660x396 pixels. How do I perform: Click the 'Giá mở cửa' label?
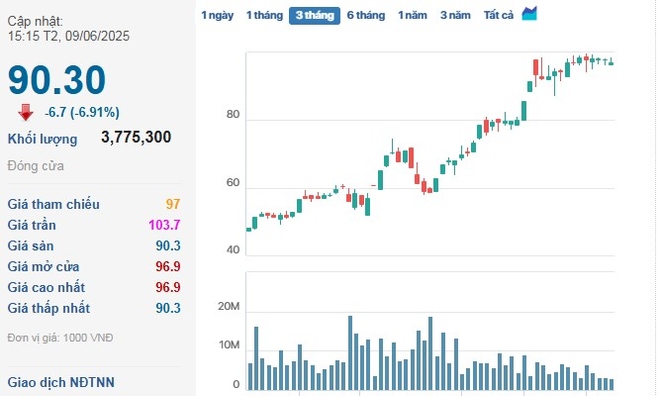(x=43, y=266)
